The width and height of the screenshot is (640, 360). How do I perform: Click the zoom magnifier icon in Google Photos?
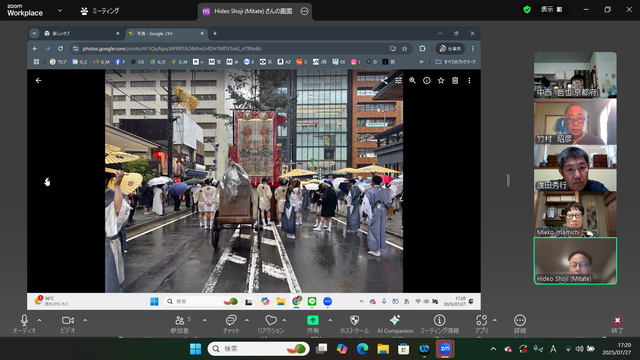(412, 80)
